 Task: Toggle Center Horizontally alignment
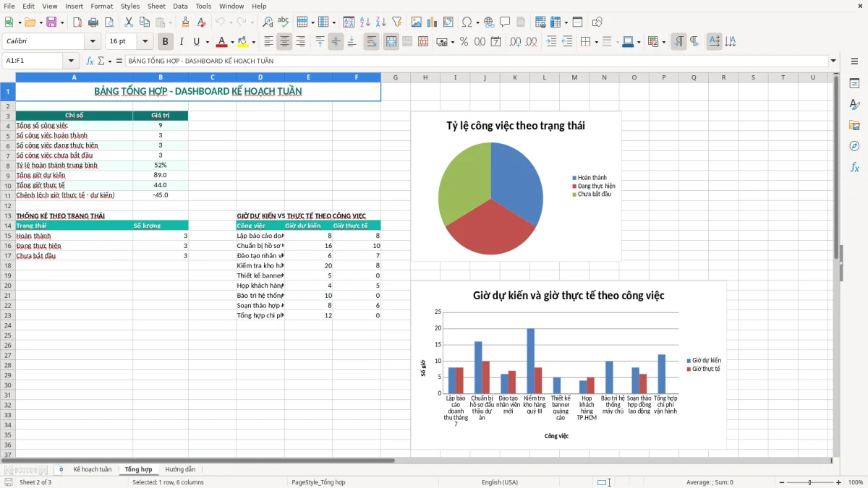(285, 42)
